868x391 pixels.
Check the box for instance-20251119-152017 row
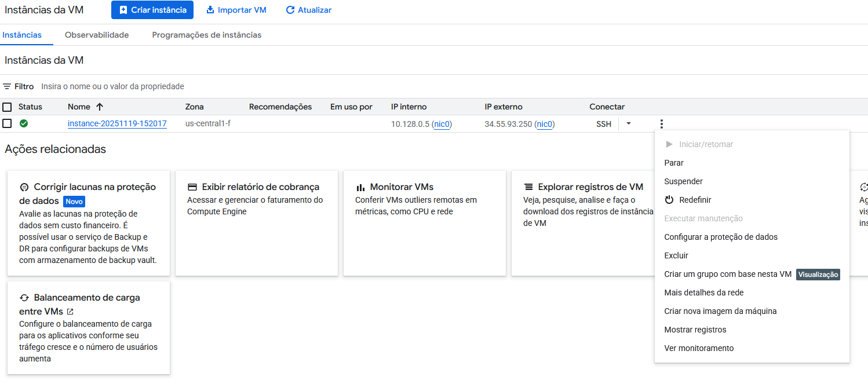tap(7, 123)
